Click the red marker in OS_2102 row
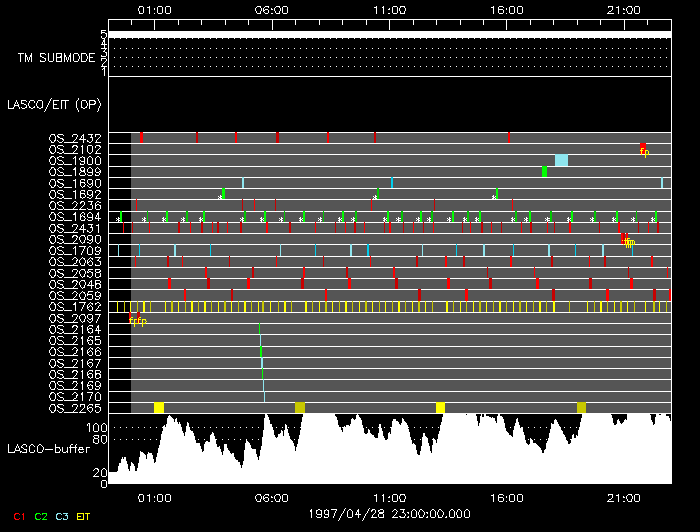 coord(643,148)
